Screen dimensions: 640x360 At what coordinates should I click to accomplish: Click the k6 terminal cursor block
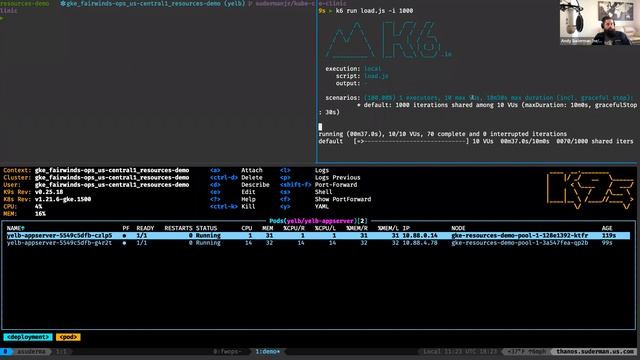(320, 127)
